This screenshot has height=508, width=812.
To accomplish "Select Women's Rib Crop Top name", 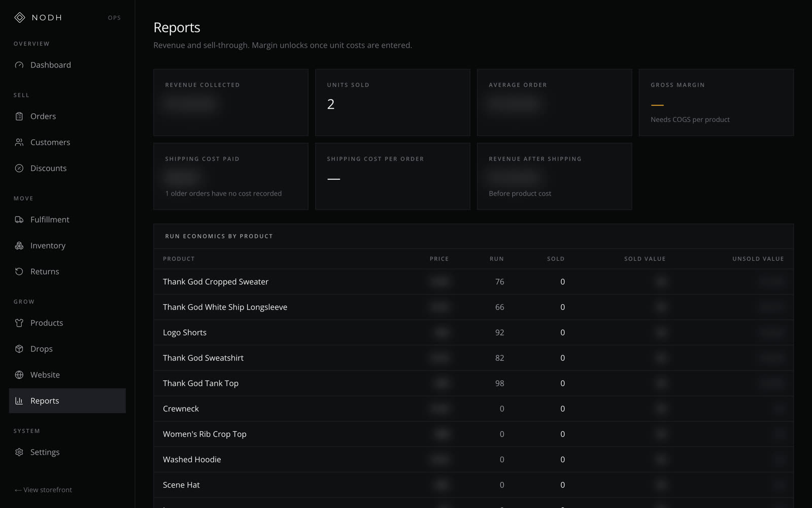I will (x=205, y=434).
